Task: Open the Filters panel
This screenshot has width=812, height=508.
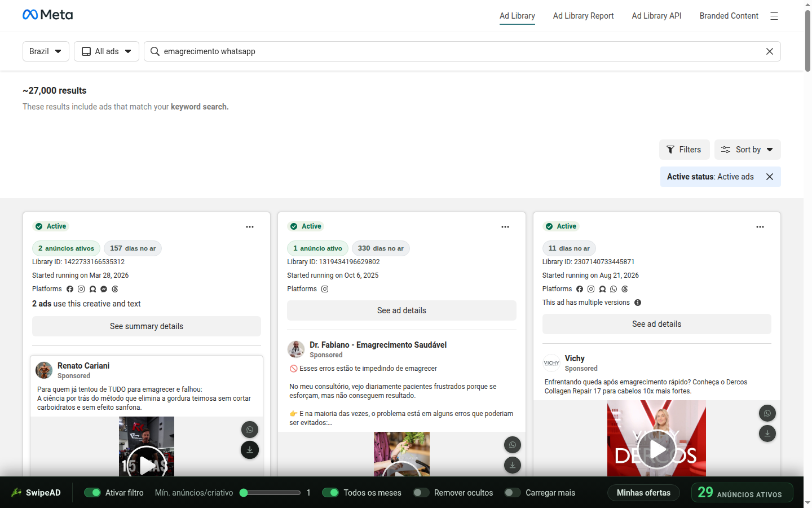Action: (685, 150)
